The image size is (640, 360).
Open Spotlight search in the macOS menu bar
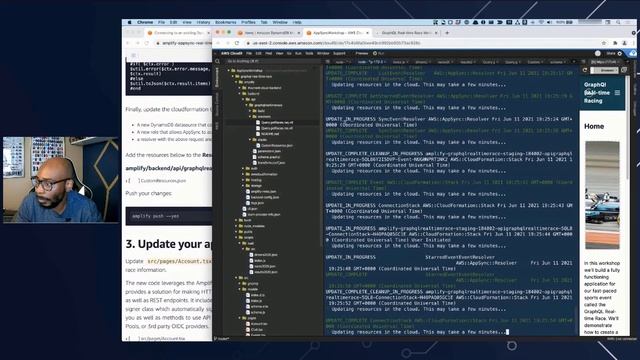619,22
